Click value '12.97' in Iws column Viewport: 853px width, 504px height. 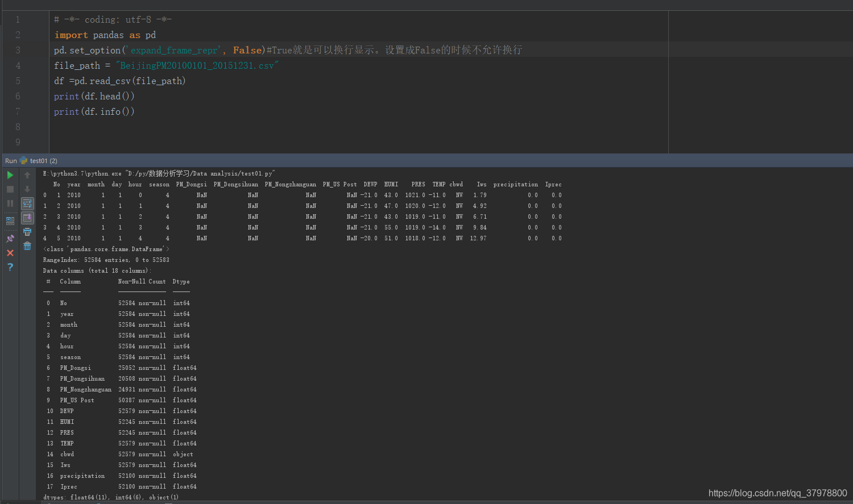pos(478,239)
